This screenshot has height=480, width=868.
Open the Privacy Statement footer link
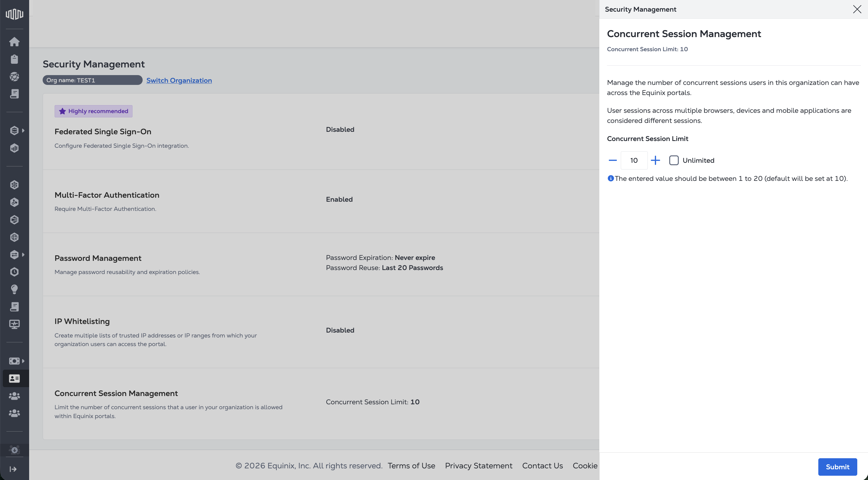point(478,466)
